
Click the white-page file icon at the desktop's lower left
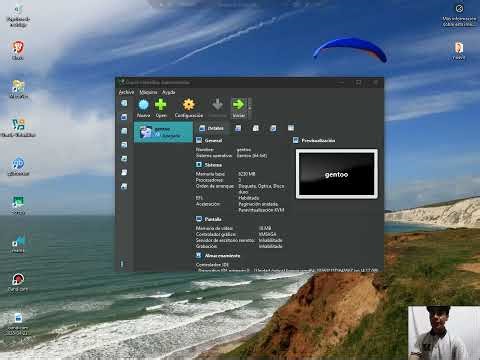[x=18, y=323]
